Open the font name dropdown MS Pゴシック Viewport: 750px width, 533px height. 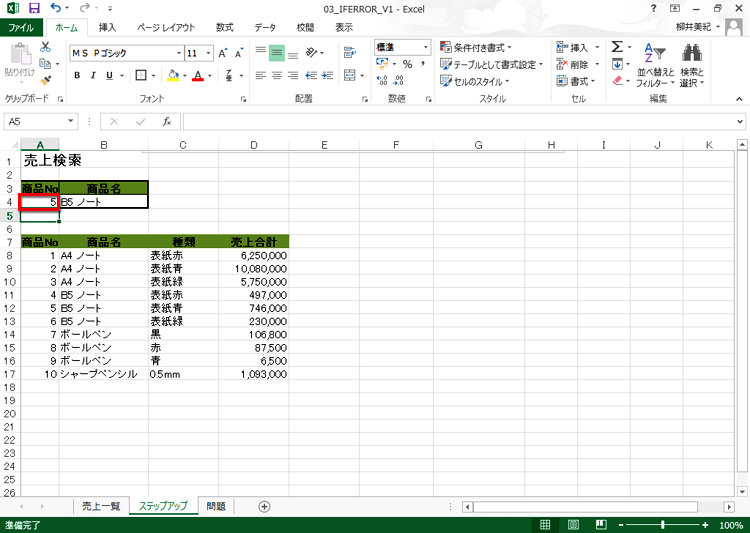[179, 53]
